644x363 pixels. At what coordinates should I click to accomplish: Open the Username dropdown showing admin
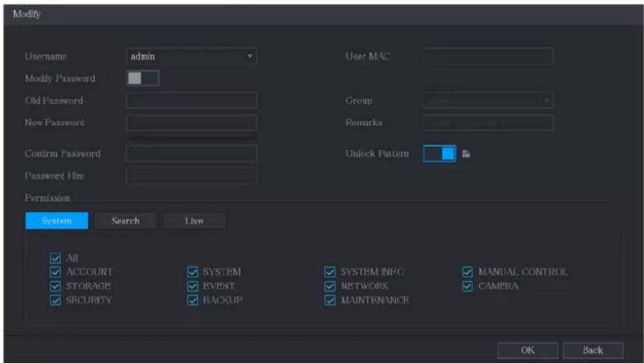coord(192,56)
